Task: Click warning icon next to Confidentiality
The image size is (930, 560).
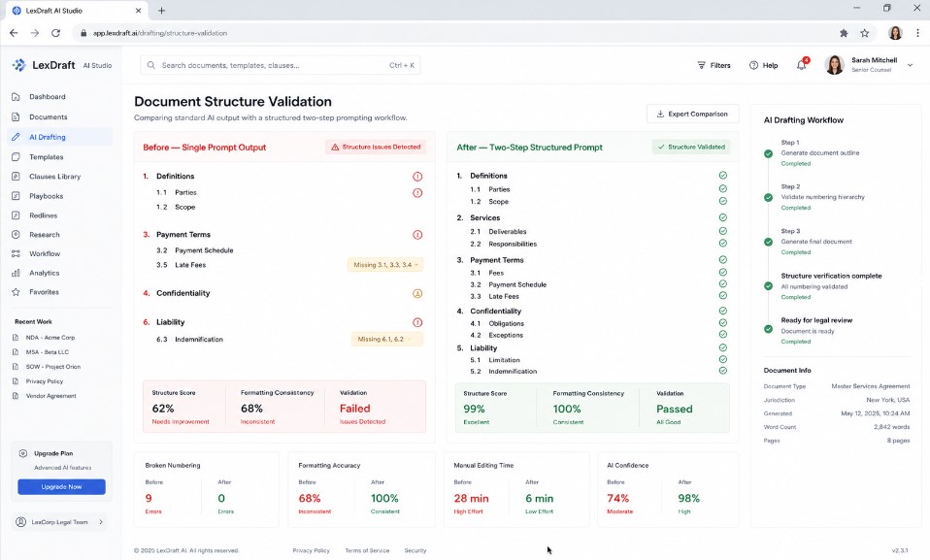Action: tap(417, 293)
